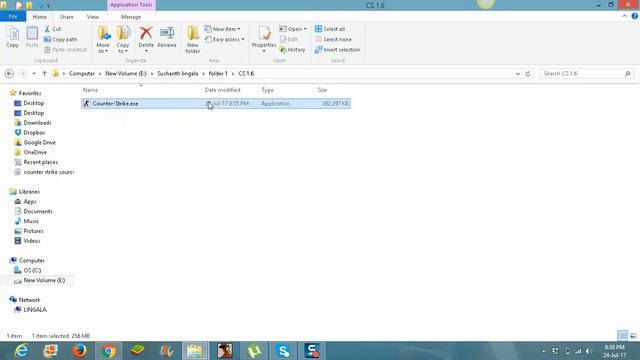Click Sushanth lingala in breadcrumb

click(178, 73)
